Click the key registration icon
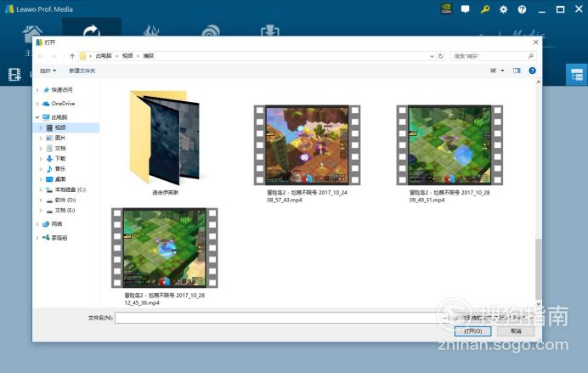 click(x=484, y=9)
